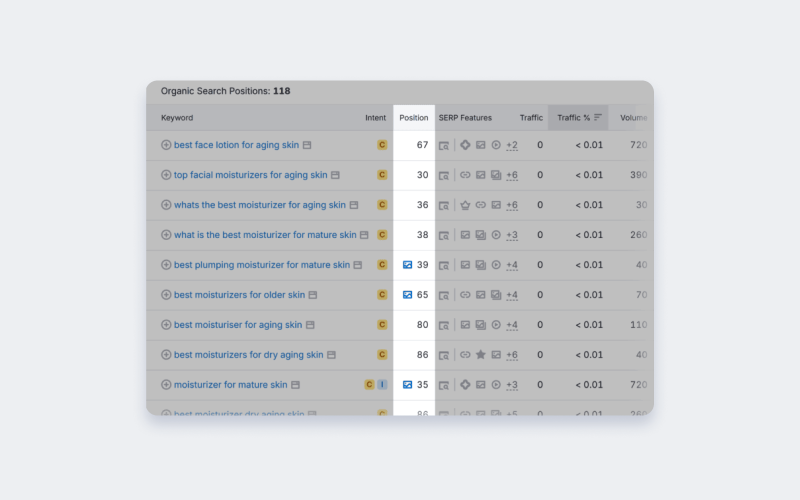Open 'best plumping moisturizer for mature skin' keyword link

(x=262, y=265)
